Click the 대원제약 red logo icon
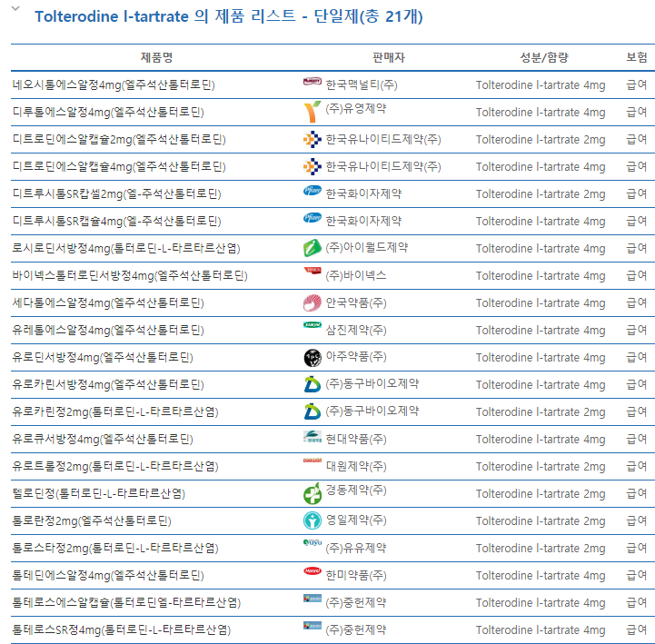 312,461
